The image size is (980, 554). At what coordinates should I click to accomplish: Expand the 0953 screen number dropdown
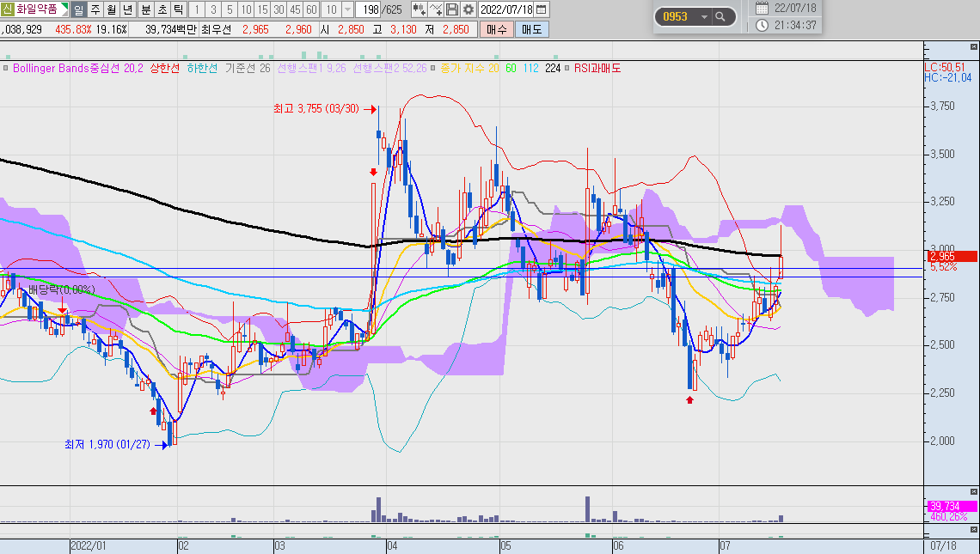(x=704, y=17)
